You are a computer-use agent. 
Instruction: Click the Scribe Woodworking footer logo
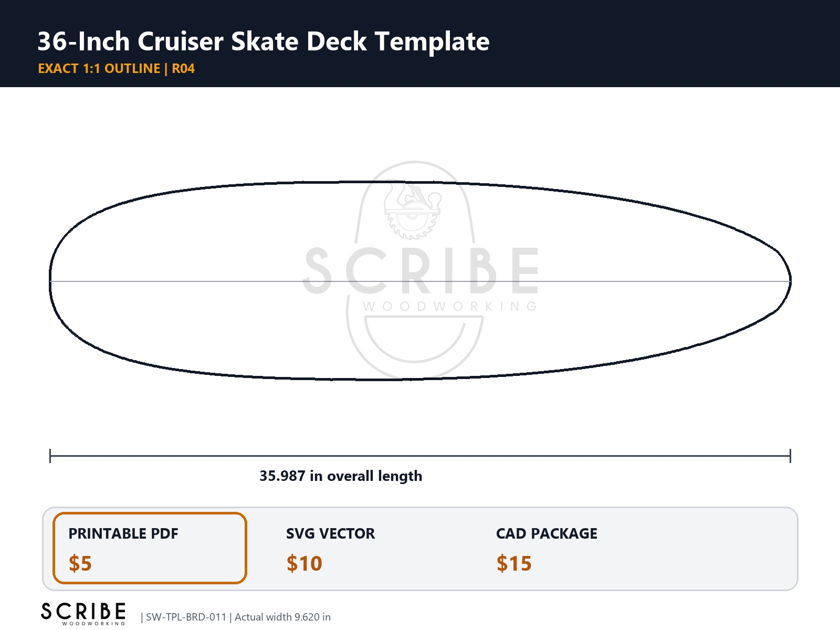pos(83,614)
